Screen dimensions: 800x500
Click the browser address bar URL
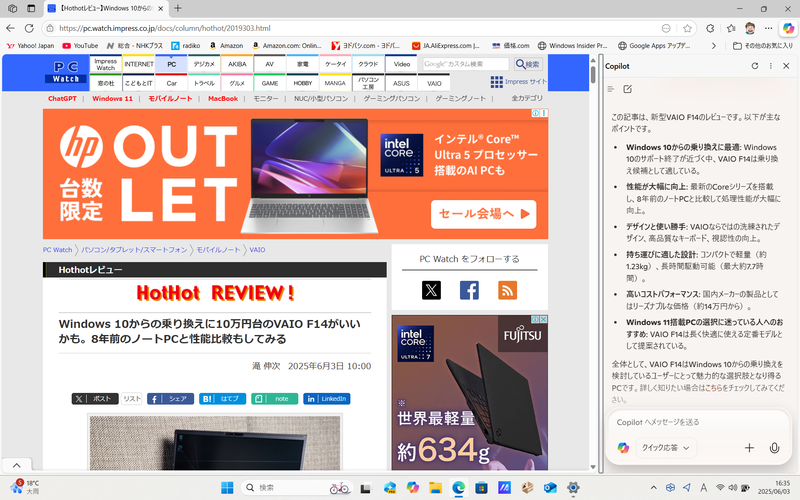pos(165,28)
